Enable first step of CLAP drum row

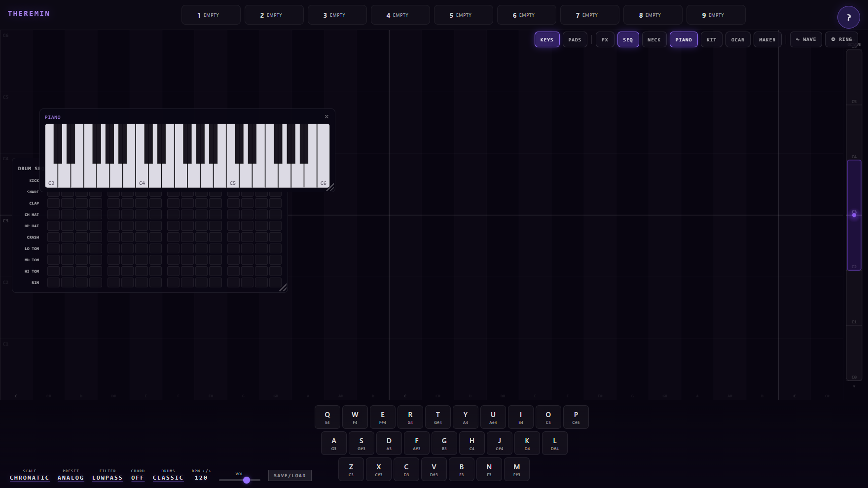[x=54, y=203]
